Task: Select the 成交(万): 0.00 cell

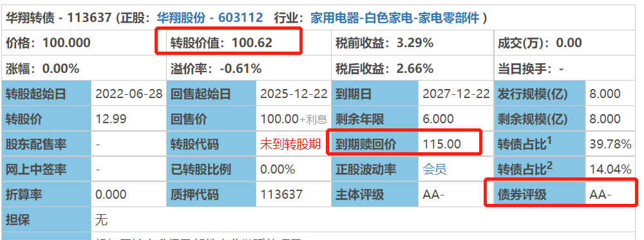Action: pyautogui.click(x=564, y=43)
